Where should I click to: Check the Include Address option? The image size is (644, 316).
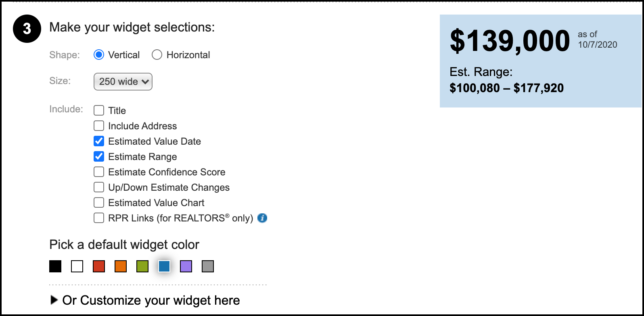tap(99, 126)
